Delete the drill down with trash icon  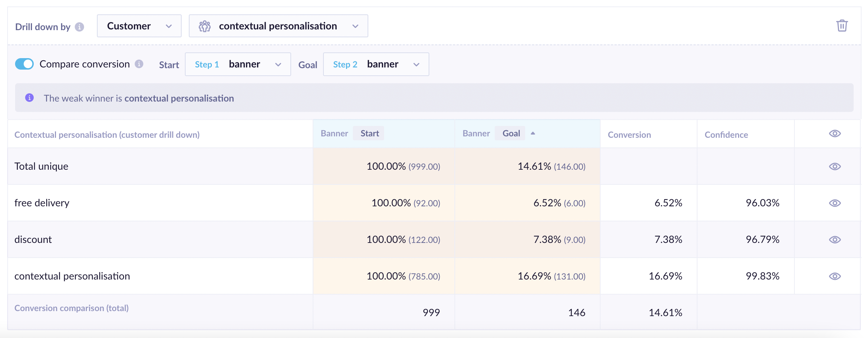click(842, 26)
